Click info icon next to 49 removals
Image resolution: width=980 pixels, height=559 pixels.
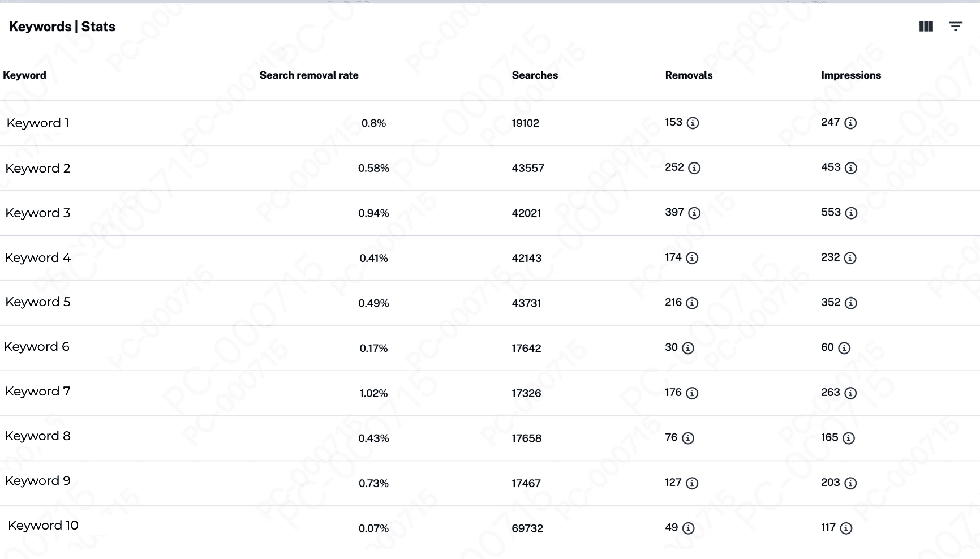coord(688,528)
